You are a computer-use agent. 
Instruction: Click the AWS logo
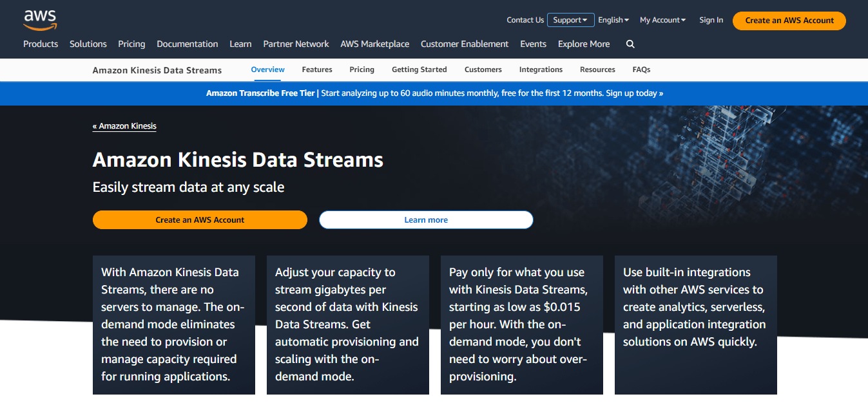tap(39, 20)
